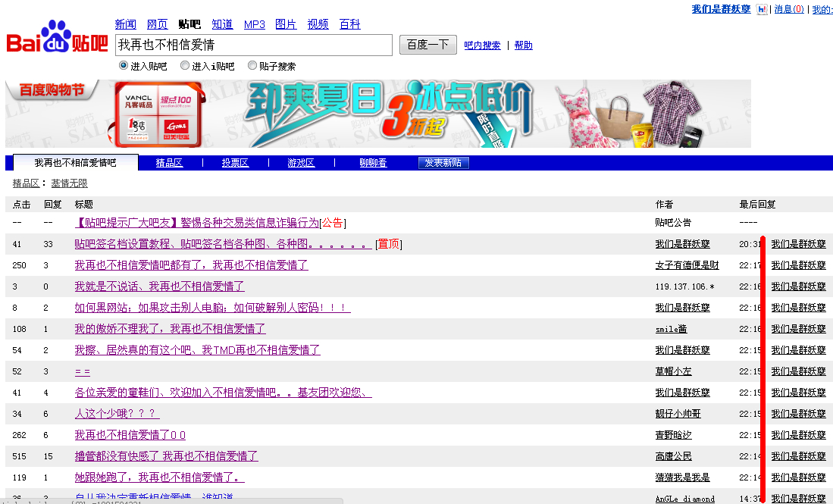
Task: Open the 贴吧签名档设置教程 pinned thread
Action: (x=223, y=244)
